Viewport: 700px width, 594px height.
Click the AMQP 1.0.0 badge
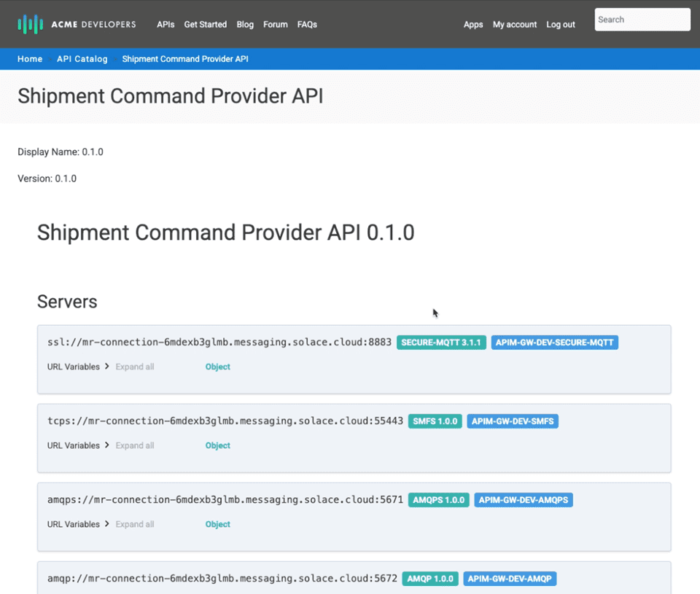click(x=430, y=579)
